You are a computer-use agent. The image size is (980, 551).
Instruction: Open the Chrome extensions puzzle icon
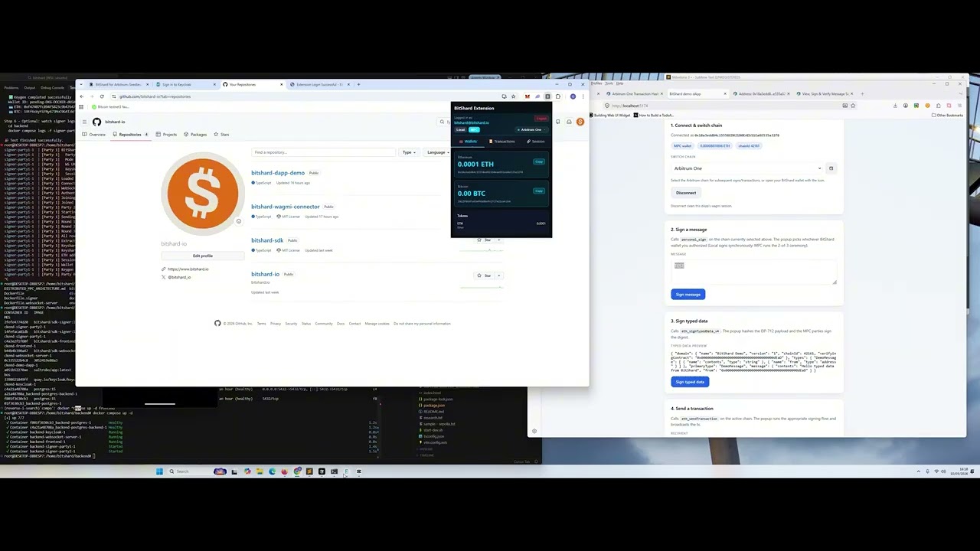(558, 96)
